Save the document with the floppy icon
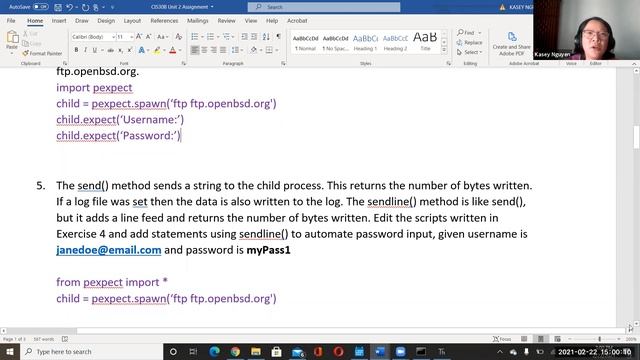The height and width of the screenshot is (360, 640). (58, 7)
